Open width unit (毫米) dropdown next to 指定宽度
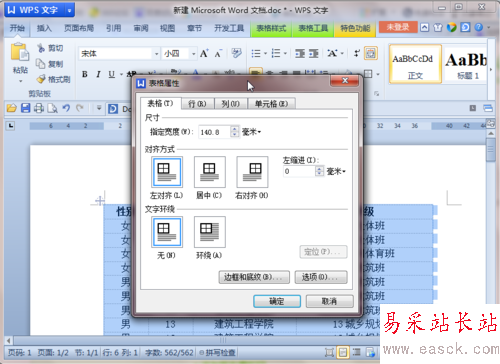This screenshot has height=364, width=500. [x=252, y=132]
